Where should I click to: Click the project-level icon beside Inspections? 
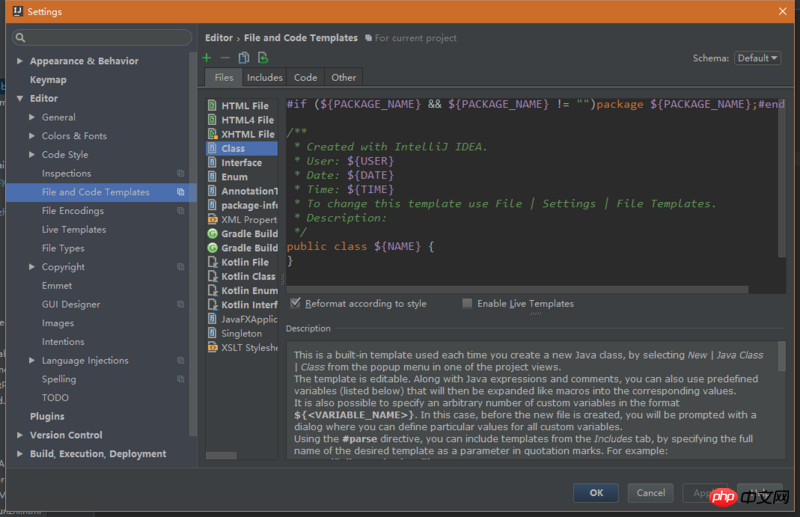[x=181, y=174]
